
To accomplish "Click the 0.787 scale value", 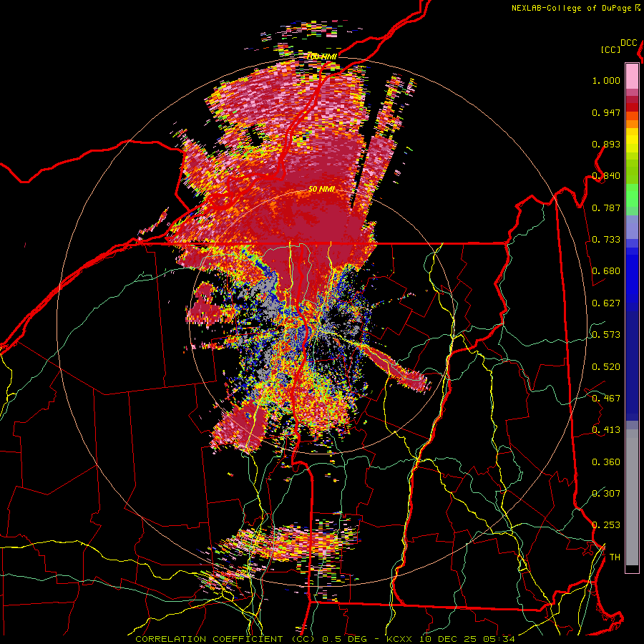I will [606, 208].
